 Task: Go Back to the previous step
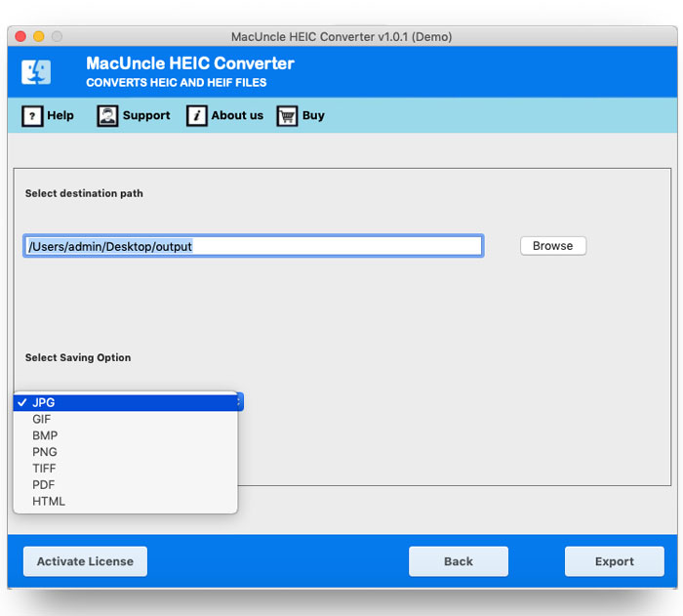point(458,561)
